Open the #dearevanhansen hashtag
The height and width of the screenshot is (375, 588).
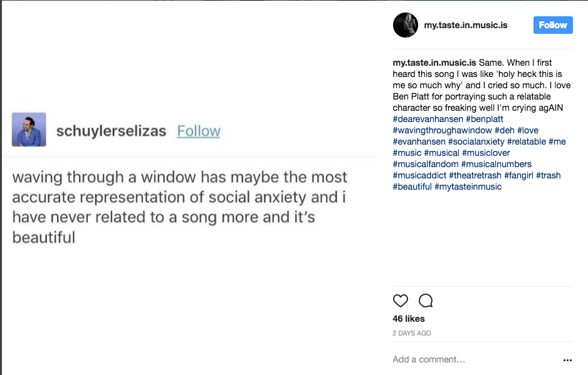(x=428, y=119)
